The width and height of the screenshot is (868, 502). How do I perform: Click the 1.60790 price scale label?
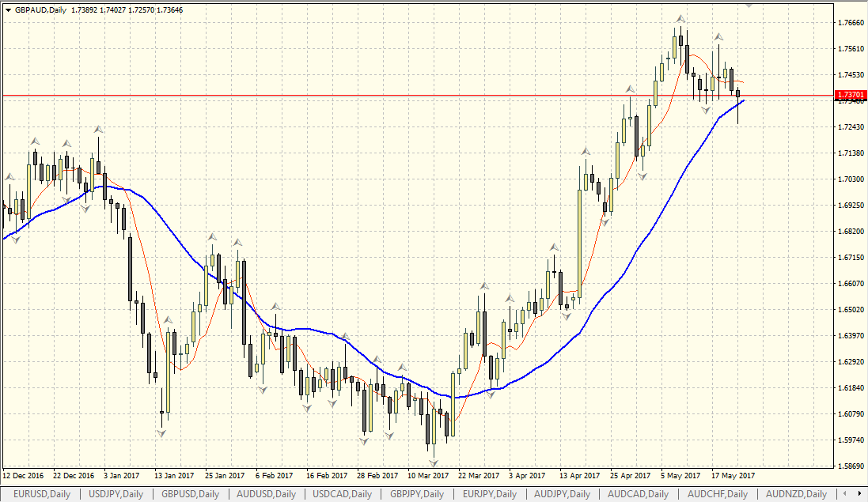[851, 413]
